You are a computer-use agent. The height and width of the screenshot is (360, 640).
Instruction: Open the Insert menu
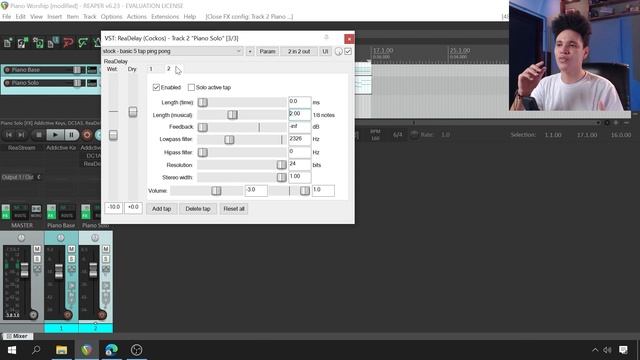pyautogui.click(x=54, y=17)
